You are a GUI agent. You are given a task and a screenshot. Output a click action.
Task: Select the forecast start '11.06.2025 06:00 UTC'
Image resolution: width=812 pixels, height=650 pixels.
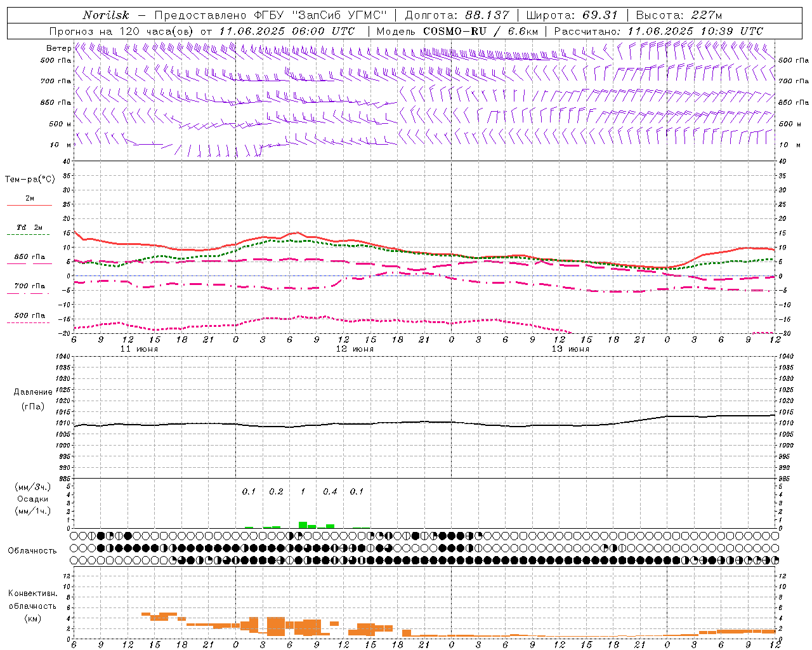click(x=287, y=31)
